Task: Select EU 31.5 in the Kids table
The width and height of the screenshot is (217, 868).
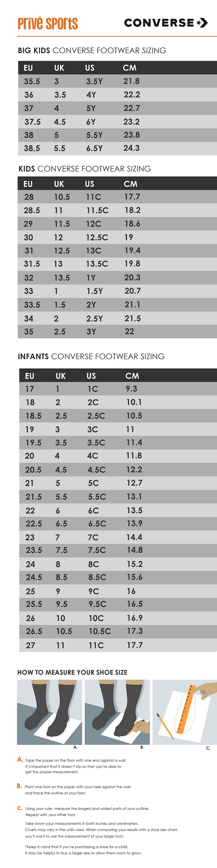Action: (x=32, y=264)
